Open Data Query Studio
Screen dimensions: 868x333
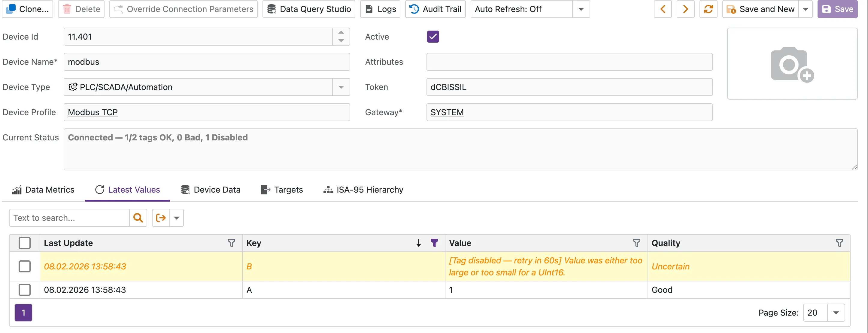[308, 9]
